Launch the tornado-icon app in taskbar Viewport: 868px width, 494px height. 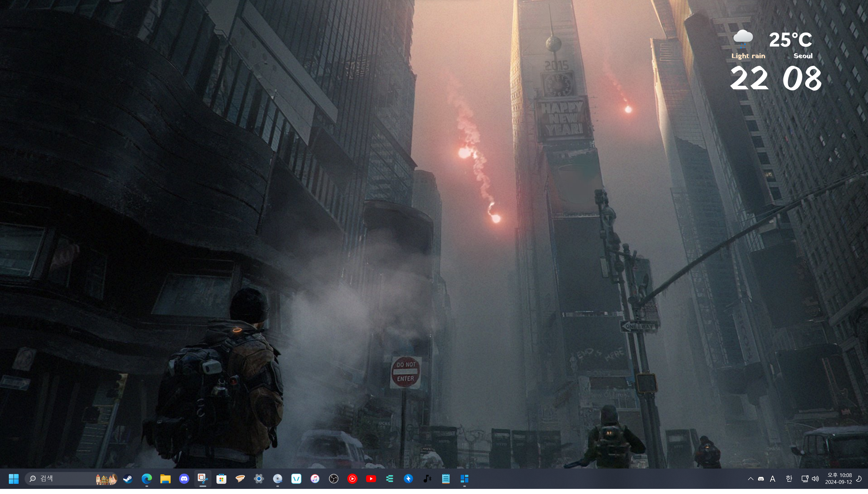[240, 479]
